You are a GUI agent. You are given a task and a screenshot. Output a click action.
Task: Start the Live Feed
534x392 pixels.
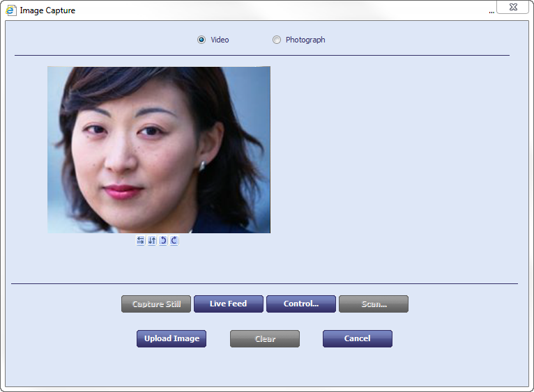(x=228, y=304)
